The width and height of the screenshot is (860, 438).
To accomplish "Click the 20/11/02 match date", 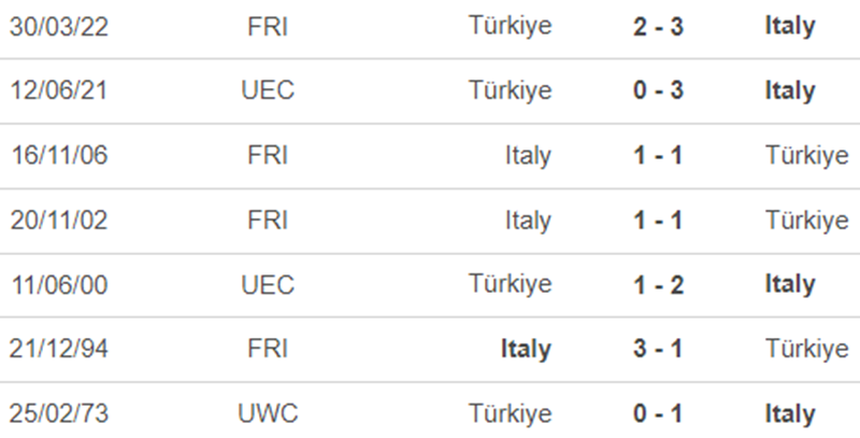I will pos(59,220).
